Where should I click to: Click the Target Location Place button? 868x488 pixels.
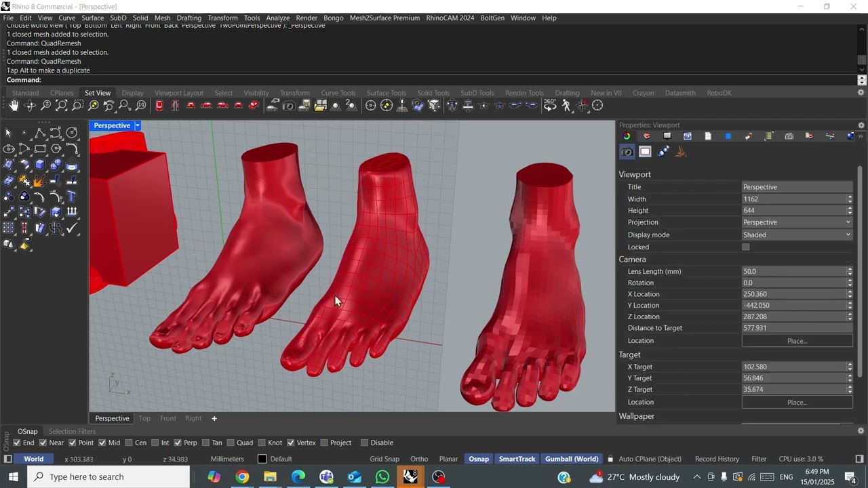(797, 403)
